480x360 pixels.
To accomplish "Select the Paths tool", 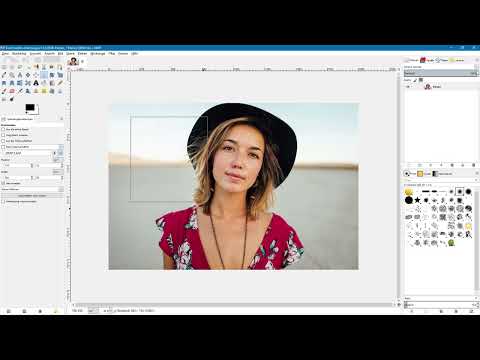I will click(60, 67).
